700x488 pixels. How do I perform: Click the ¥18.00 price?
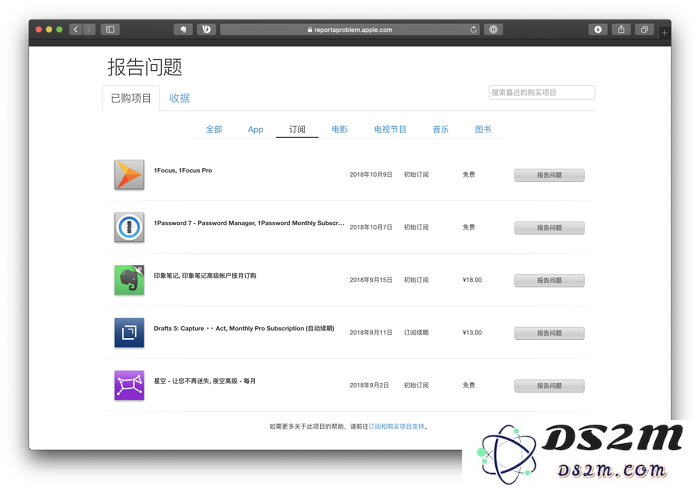click(x=472, y=280)
